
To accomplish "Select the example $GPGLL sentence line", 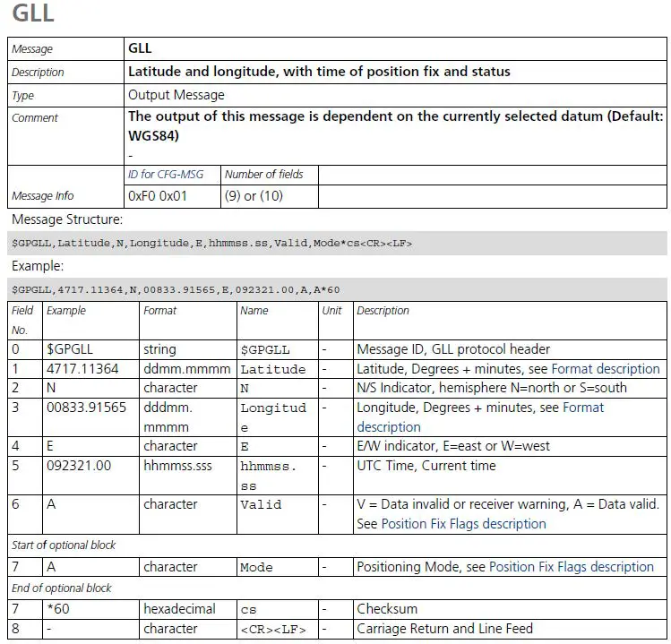I will 337,289.
